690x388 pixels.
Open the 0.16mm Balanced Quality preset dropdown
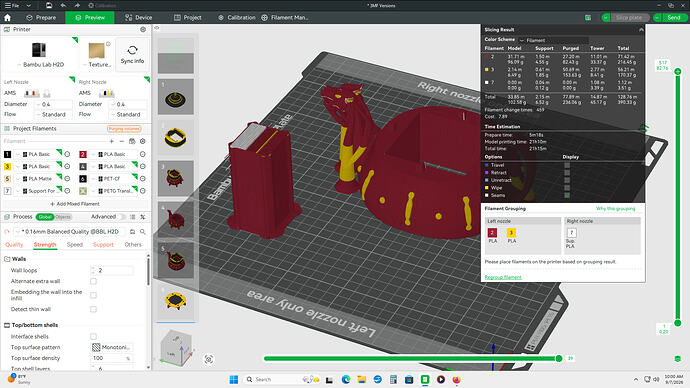tap(70, 231)
